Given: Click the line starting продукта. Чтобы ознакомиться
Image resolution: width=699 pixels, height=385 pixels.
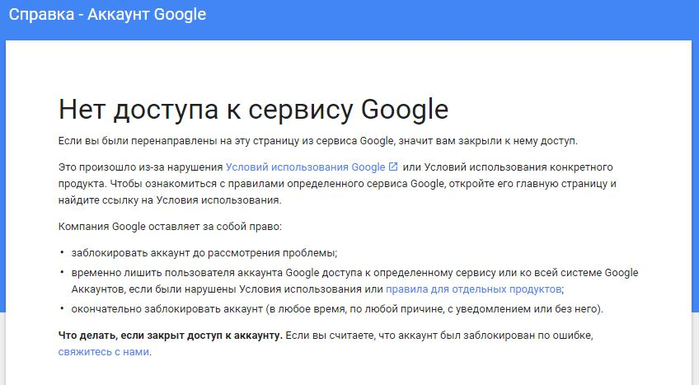Looking at the screenshot, I should point(337,184).
